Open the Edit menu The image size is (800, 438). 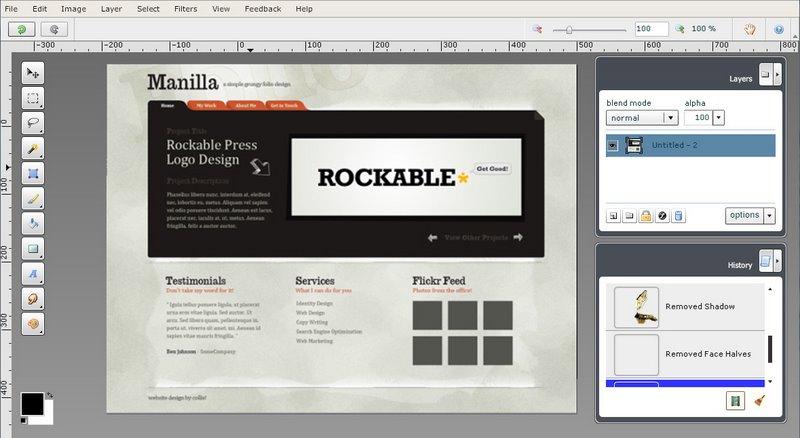(x=39, y=9)
